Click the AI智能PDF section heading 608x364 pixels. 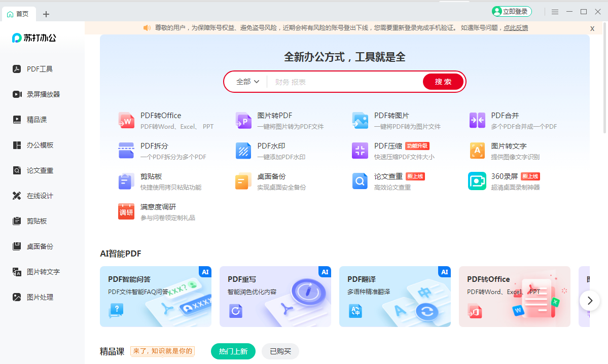point(121,253)
